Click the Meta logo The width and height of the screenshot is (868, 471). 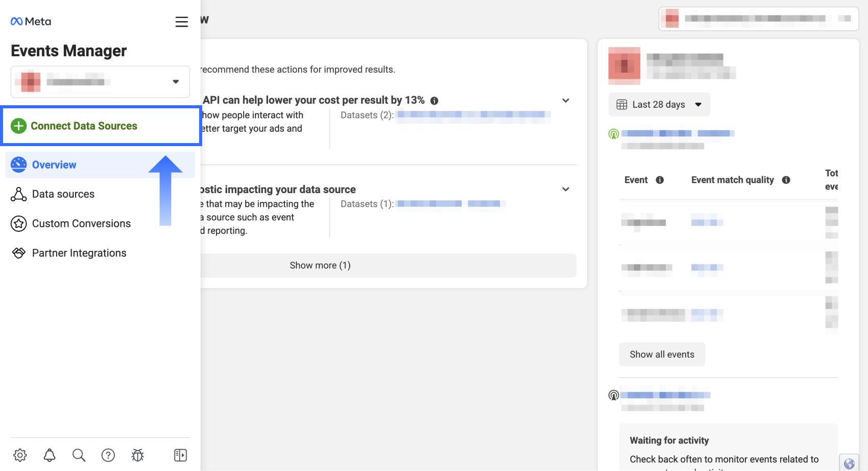(31, 21)
